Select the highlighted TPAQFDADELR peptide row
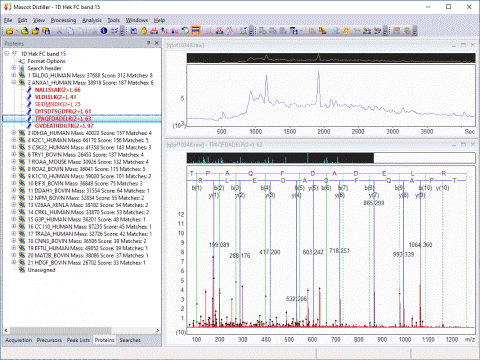 pos(82,119)
